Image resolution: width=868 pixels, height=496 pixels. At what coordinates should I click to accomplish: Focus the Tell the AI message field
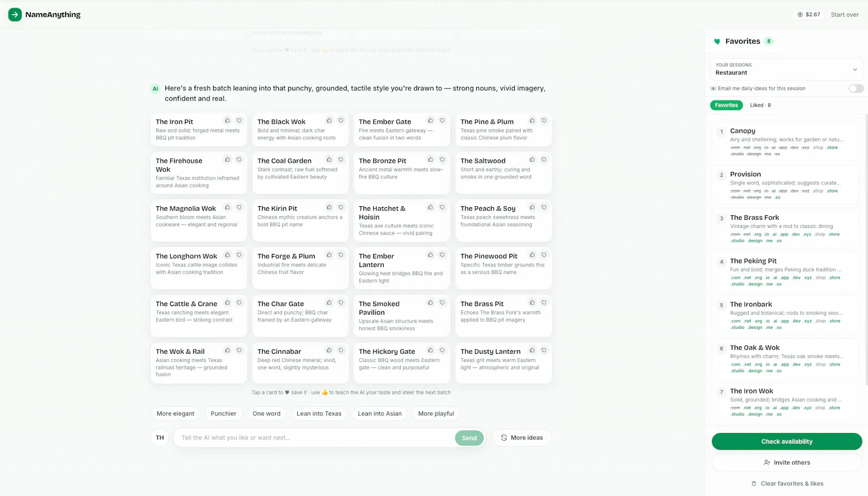coord(315,437)
